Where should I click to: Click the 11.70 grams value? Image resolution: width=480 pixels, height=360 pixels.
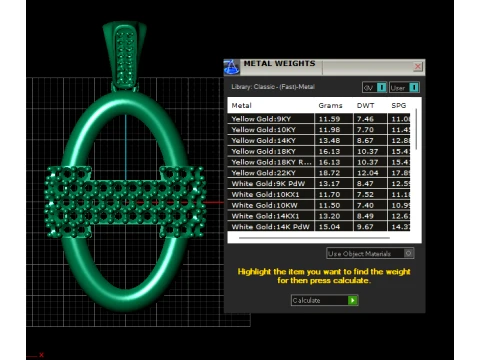pos(329,194)
